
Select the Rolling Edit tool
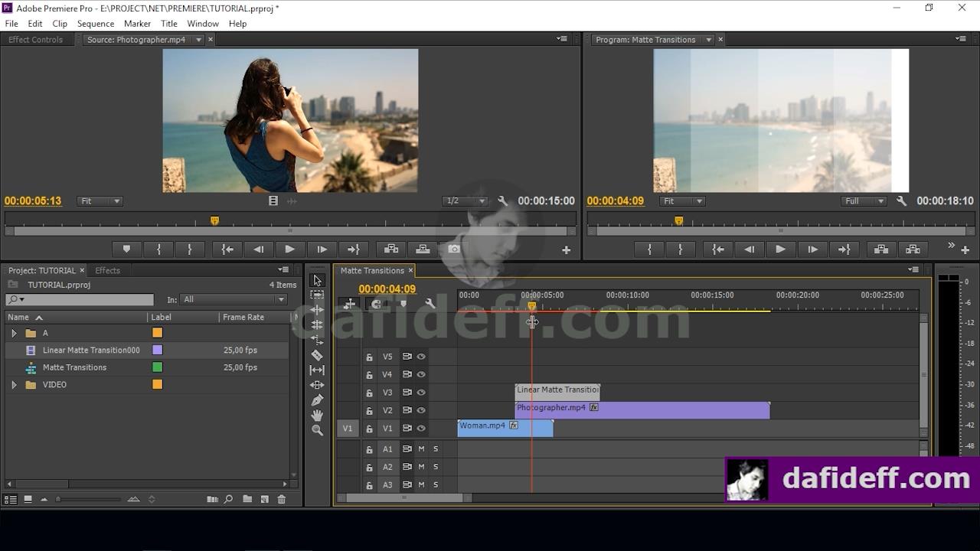pos(317,325)
